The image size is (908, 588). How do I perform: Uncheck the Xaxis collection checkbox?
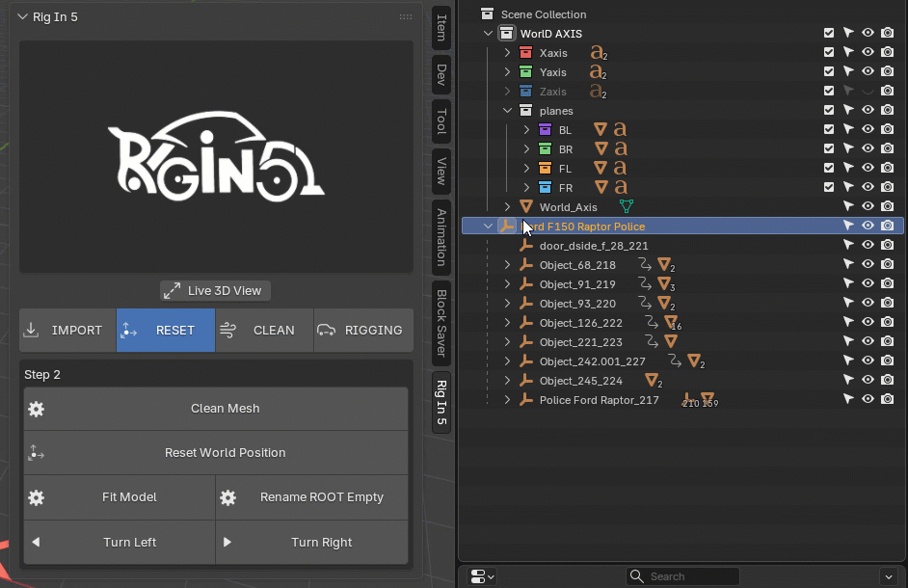(829, 52)
